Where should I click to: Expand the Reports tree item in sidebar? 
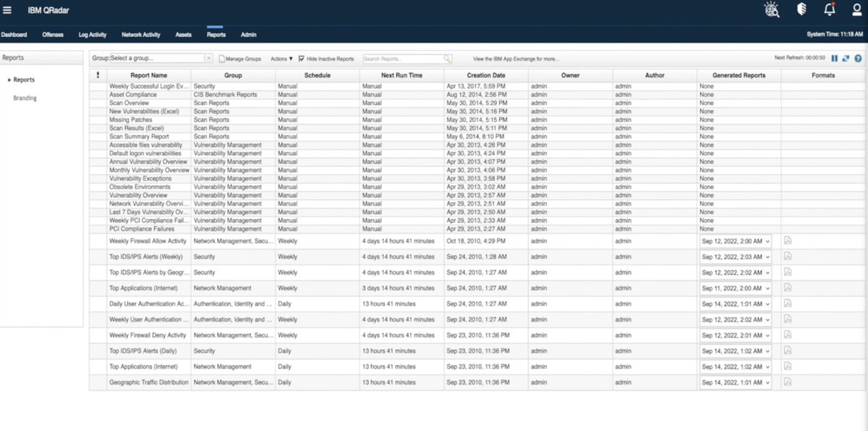pos(9,80)
